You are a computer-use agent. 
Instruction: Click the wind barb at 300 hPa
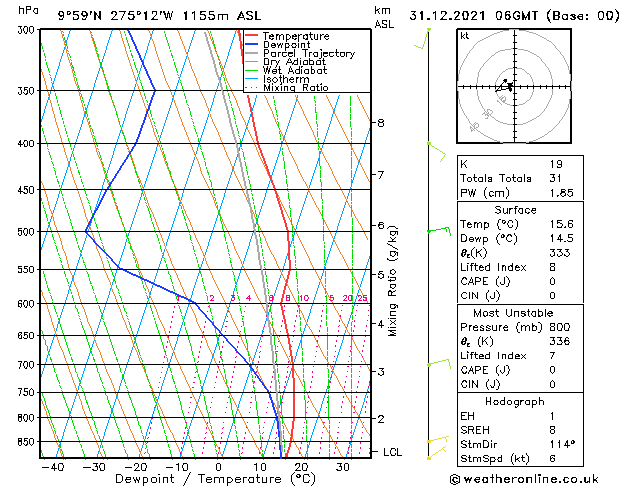[422, 39]
